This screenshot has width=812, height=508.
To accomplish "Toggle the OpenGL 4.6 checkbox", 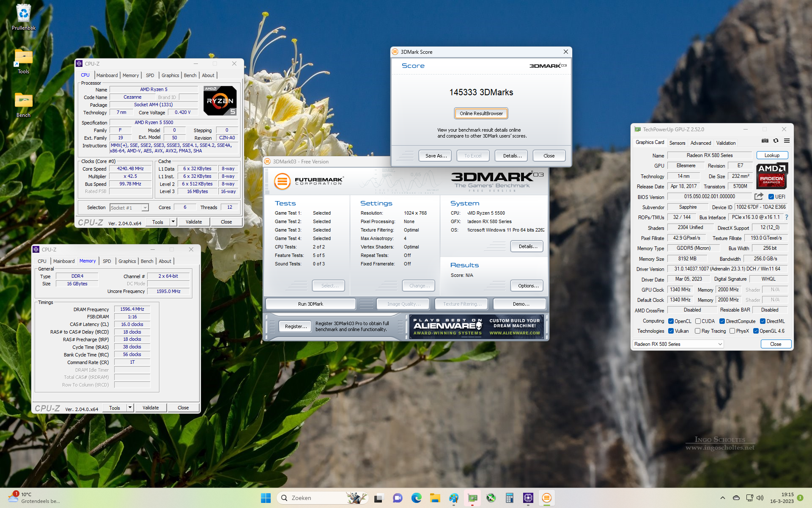I will [756, 331].
